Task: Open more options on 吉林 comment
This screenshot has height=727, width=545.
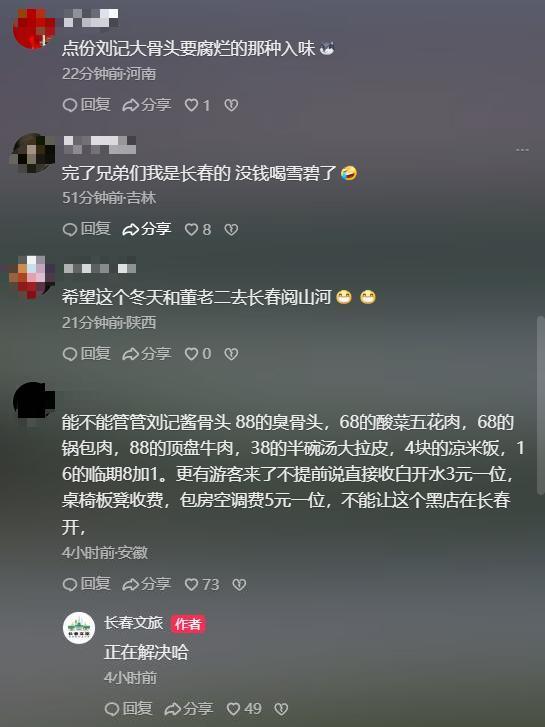Action: [x=522, y=150]
